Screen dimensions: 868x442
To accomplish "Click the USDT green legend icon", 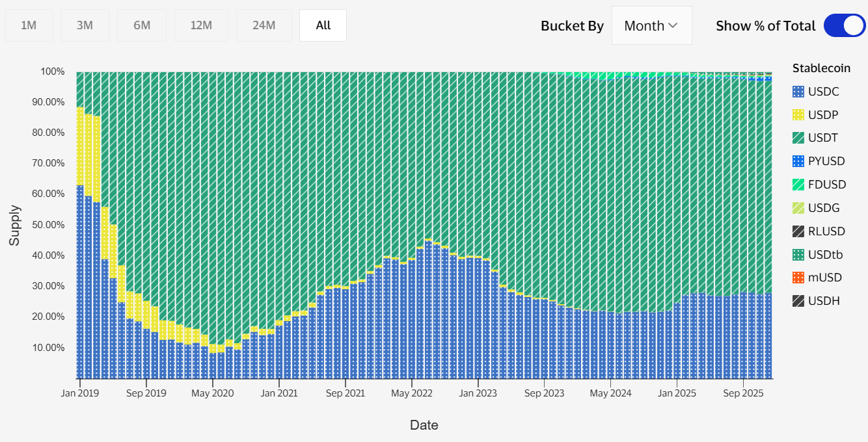I will click(798, 138).
